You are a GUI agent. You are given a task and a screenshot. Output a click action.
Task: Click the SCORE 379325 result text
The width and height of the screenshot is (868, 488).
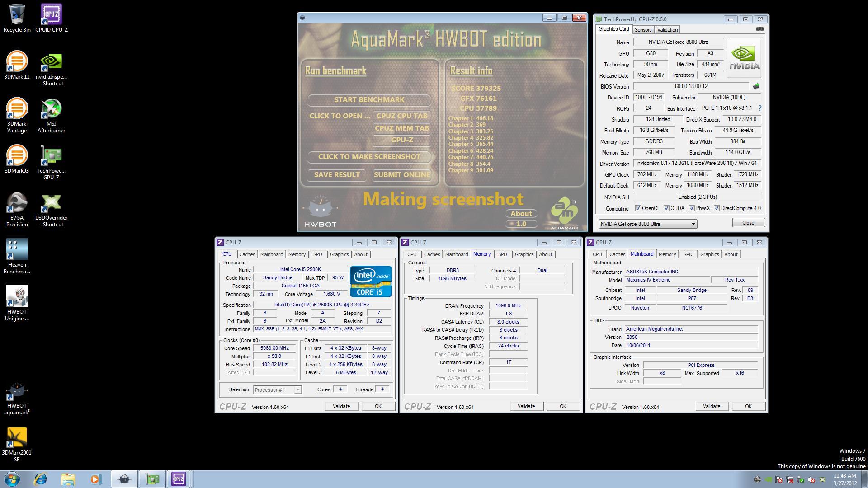(x=476, y=89)
